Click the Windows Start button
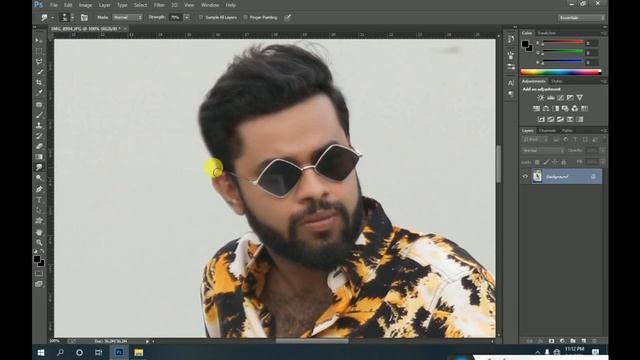Image resolution: width=640 pixels, height=360 pixels. [x=41, y=353]
